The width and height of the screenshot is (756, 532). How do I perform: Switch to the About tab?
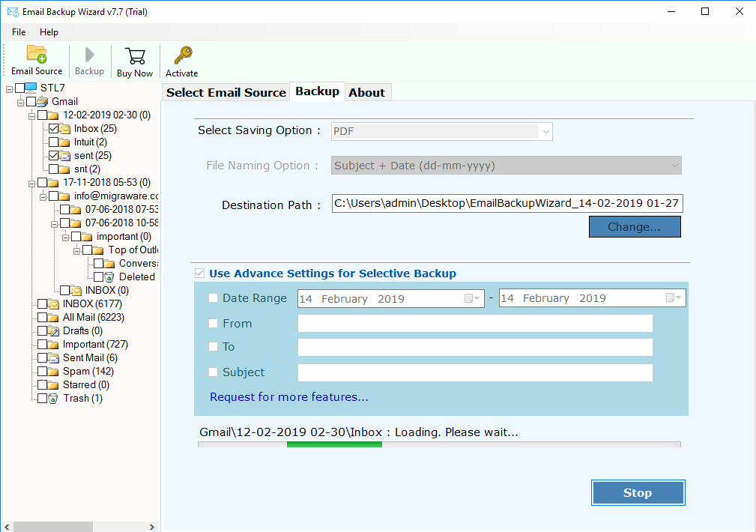pos(367,93)
